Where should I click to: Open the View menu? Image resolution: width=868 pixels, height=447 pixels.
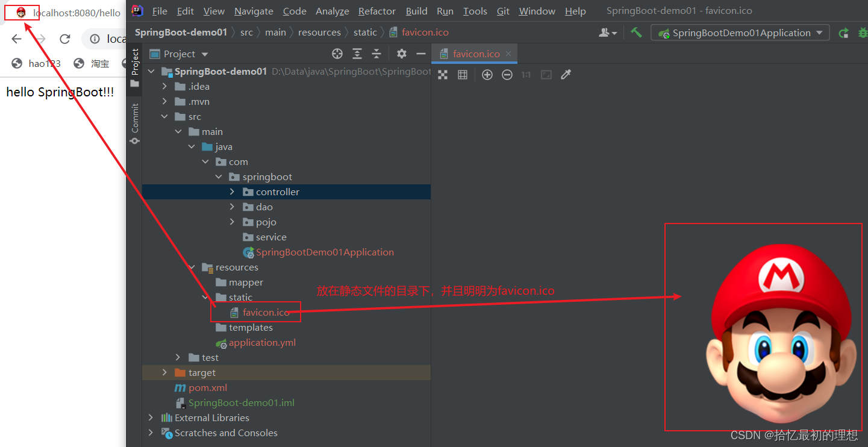click(x=214, y=11)
